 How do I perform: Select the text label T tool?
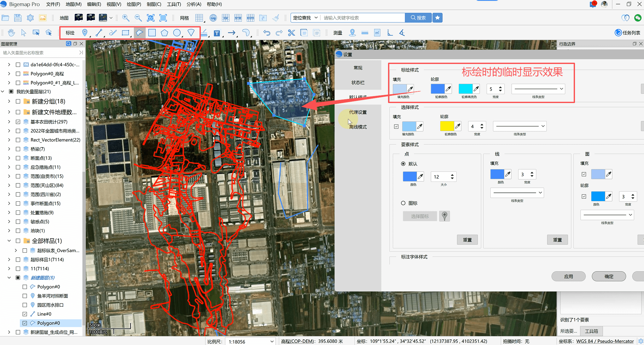(217, 33)
